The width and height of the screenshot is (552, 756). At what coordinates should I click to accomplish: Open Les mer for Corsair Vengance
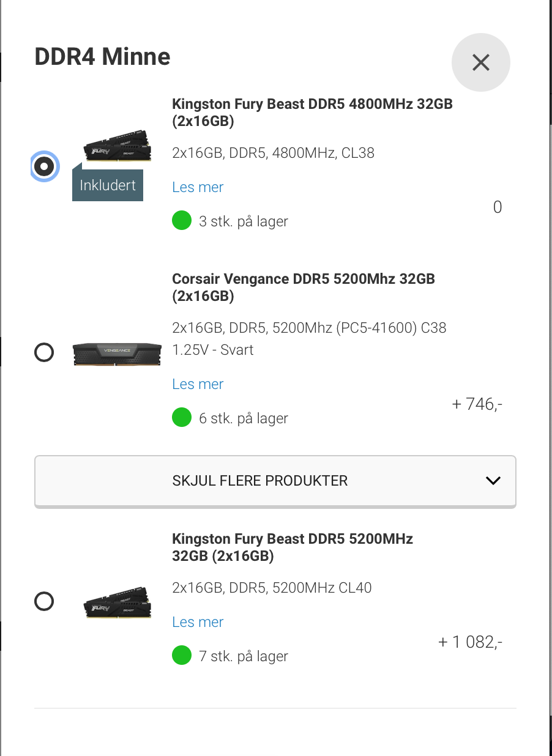(198, 384)
